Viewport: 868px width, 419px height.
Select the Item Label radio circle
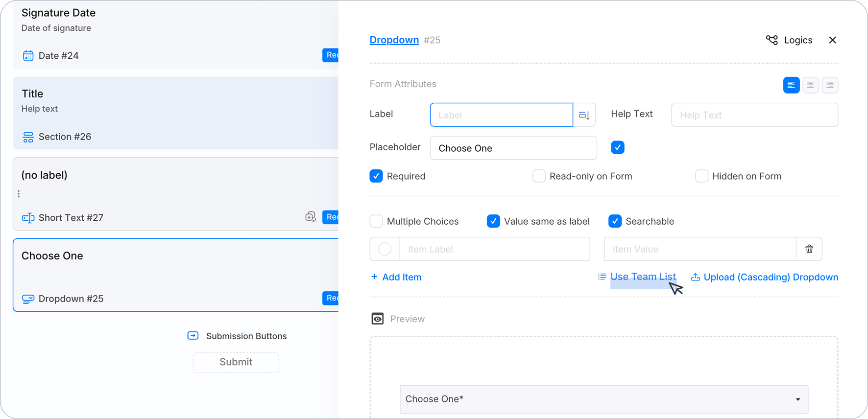(x=385, y=249)
